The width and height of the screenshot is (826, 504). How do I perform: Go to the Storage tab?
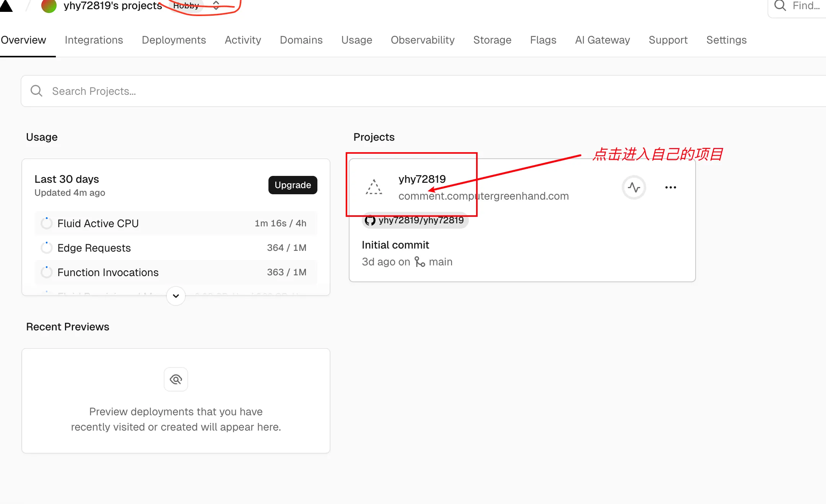[x=492, y=40]
